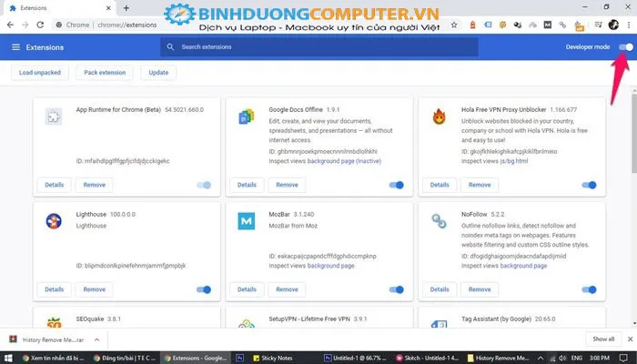
Task: Reload the extensions page
Action: (x=40, y=25)
